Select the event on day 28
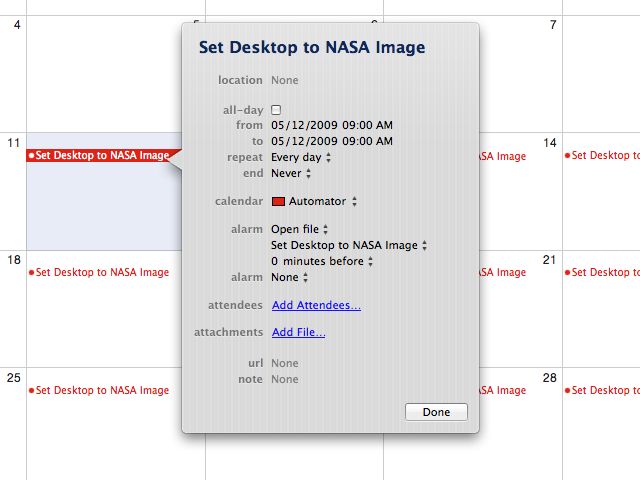 tap(602, 390)
